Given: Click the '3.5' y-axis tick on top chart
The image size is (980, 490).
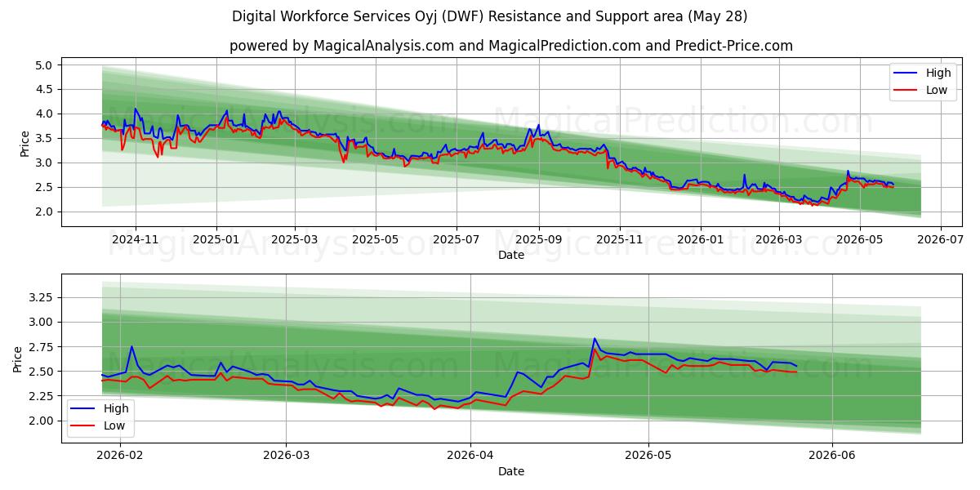Looking at the screenshot, I should click(44, 138).
